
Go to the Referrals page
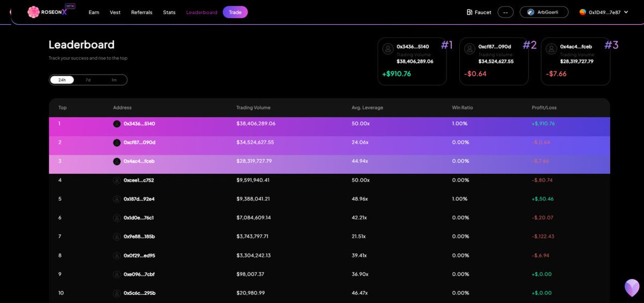[x=142, y=12]
